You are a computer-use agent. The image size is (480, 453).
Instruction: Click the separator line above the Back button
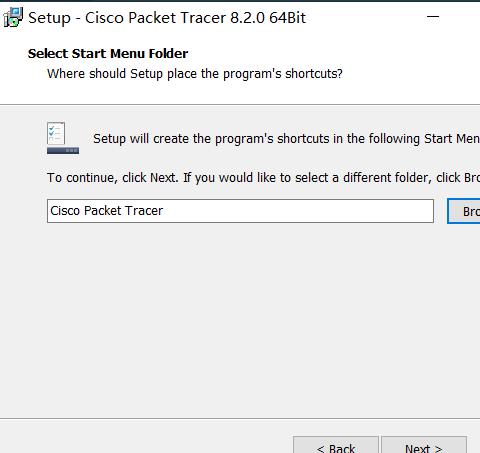pos(240,418)
